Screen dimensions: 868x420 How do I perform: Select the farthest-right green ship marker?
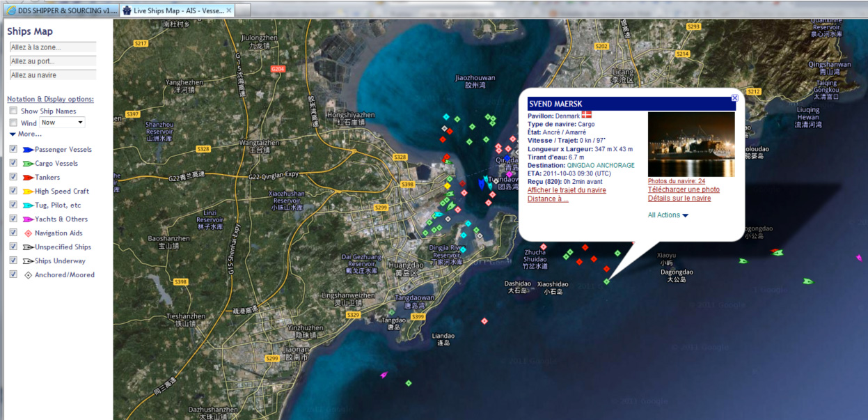[807, 281]
